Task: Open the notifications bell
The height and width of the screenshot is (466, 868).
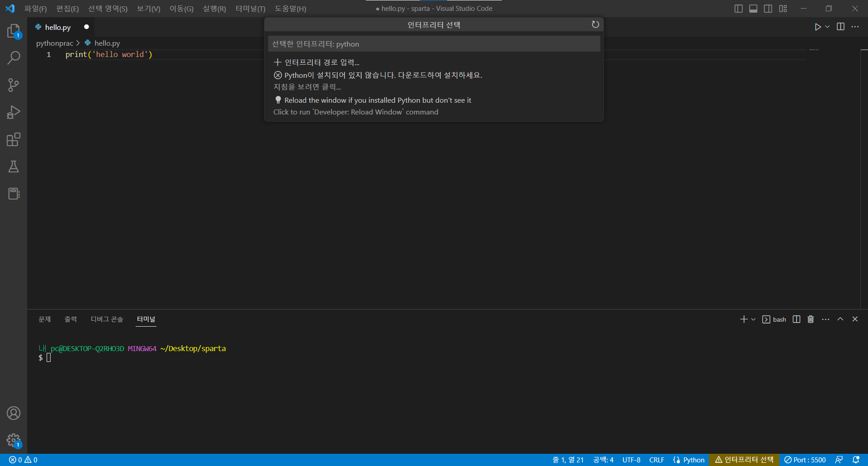Action: coord(856,460)
